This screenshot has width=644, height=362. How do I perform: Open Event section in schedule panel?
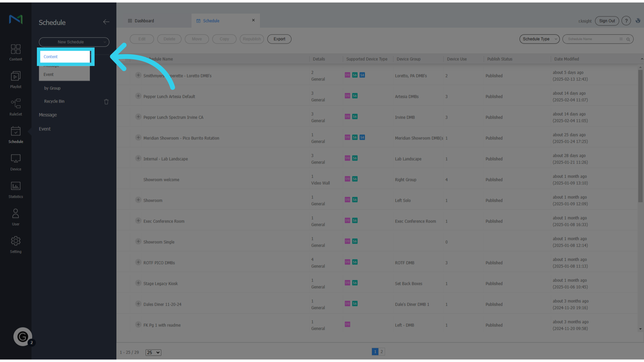click(x=45, y=129)
